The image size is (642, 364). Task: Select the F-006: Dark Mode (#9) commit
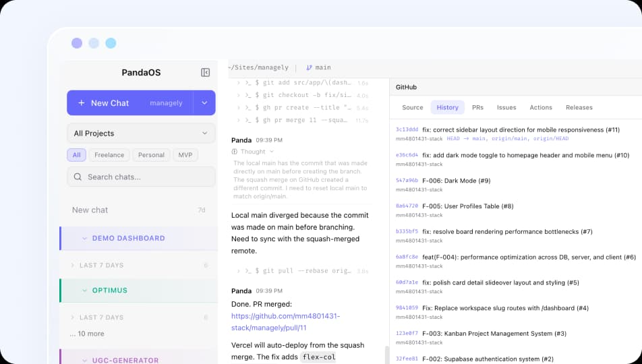click(456, 181)
